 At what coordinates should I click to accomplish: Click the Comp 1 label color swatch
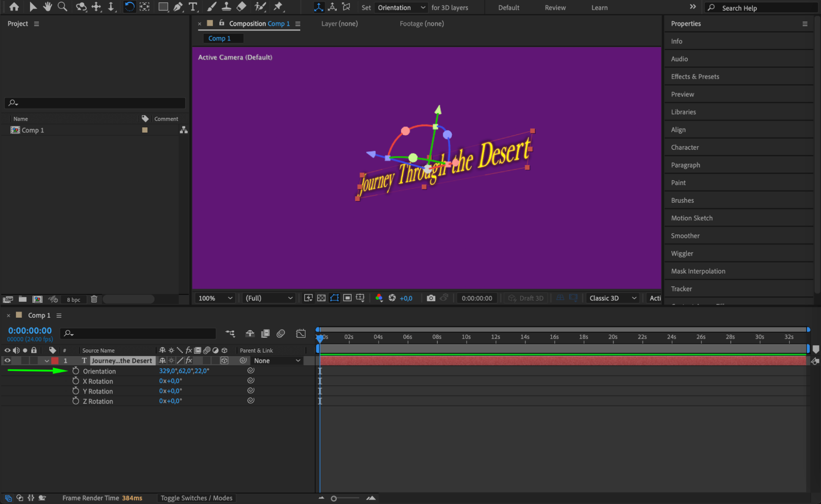pos(145,130)
